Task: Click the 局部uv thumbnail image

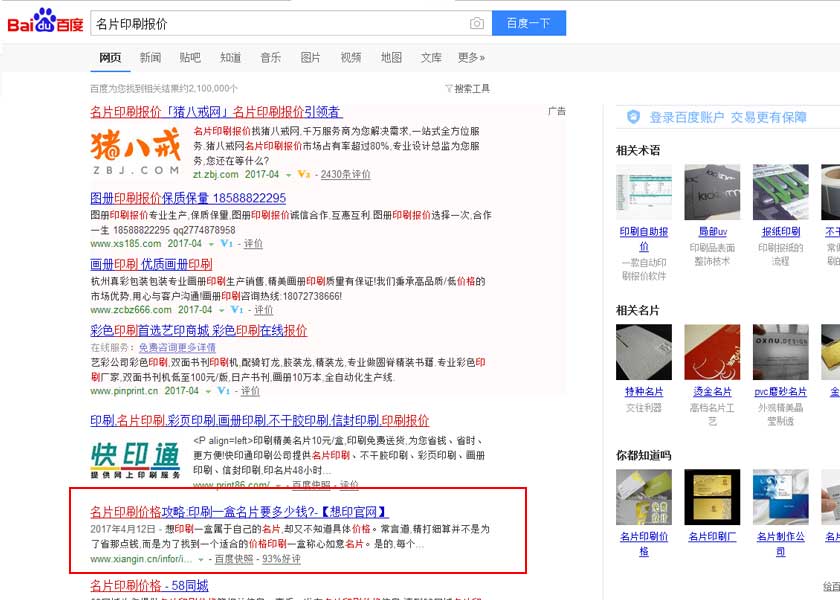Action: click(x=712, y=192)
